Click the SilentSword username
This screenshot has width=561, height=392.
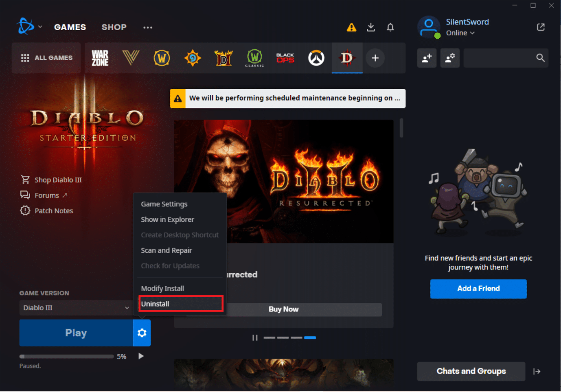point(467,22)
